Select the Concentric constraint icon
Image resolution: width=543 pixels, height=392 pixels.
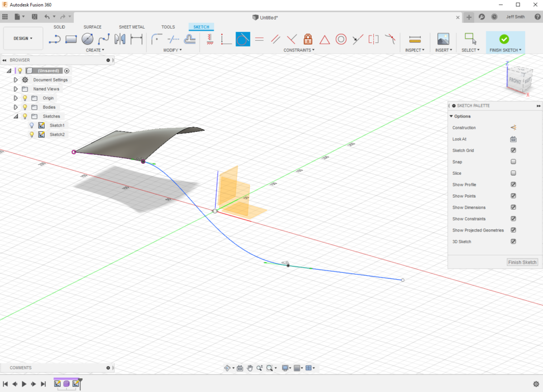coord(341,39)
